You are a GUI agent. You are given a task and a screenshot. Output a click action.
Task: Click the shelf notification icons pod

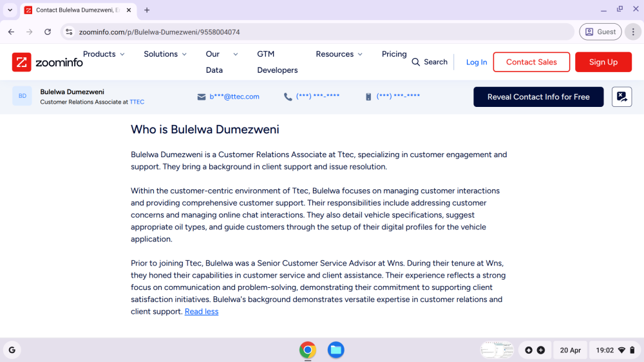pos(535,350)
